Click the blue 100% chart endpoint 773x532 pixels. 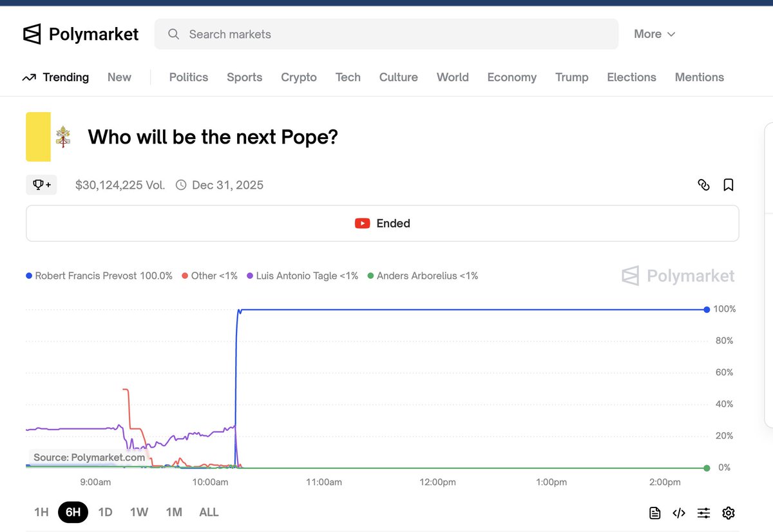pyautogui.click(x=707, y=310)
